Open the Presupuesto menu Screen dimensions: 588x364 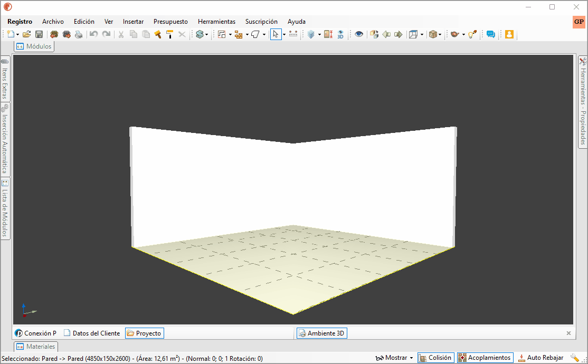[170, 22]
